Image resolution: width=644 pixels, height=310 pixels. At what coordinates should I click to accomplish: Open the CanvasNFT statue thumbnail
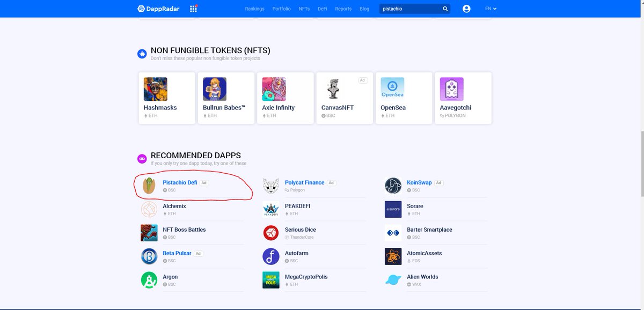tap(333, 89)
